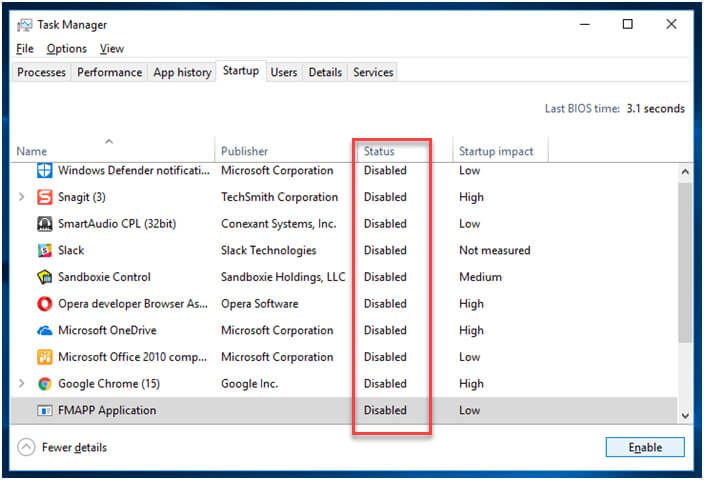704x480 pixels.
Task: Switch to the App history tab
Action: (x=182, y=72)
